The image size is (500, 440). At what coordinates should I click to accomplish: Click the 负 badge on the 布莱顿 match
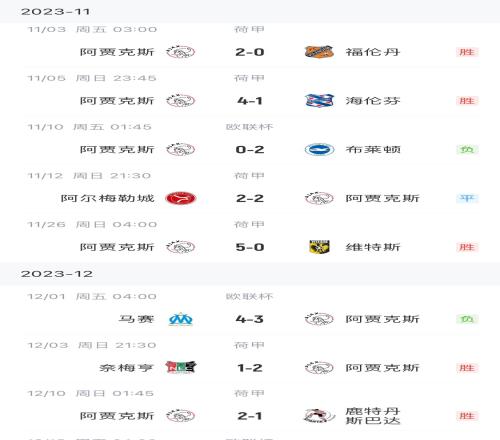[x=467, y=150]
